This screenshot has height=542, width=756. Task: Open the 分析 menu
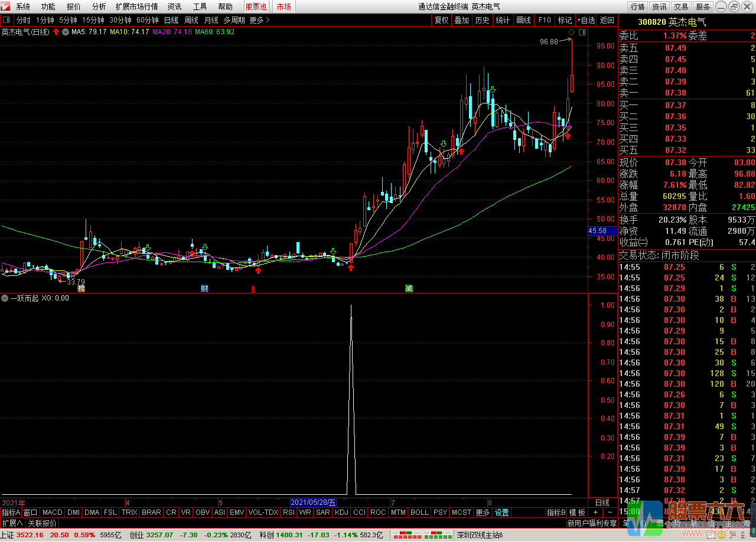[99, 7]
